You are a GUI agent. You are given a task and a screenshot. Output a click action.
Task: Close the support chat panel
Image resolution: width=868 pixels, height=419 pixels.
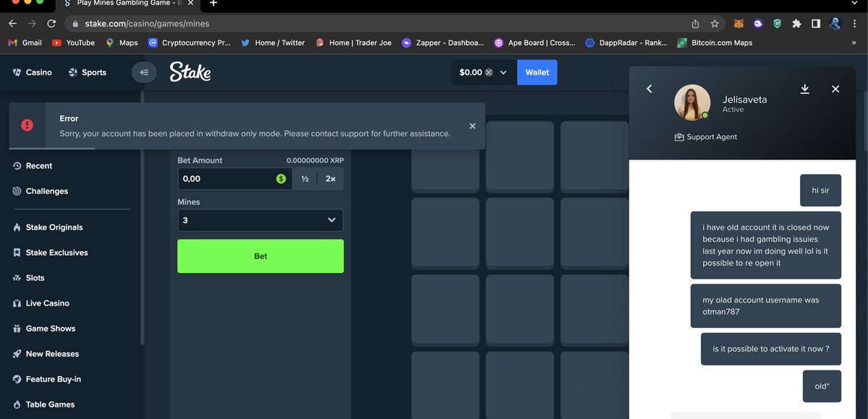click(x=835, y=89)
